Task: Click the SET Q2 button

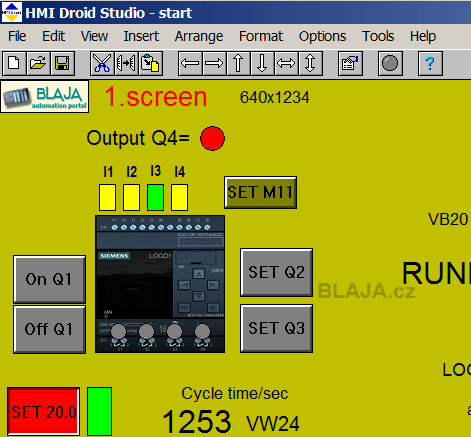Action: pos(276,272)
